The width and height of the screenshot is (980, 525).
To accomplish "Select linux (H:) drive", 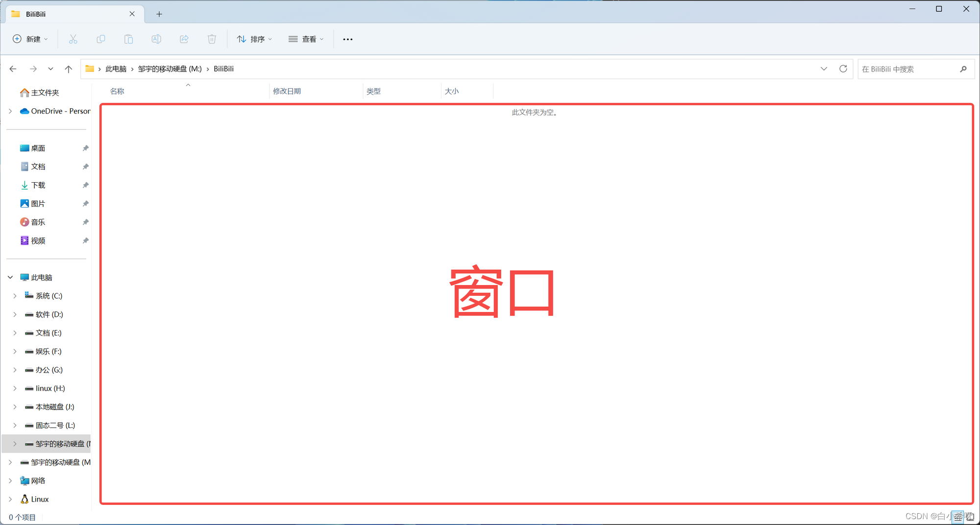I will point(45,388).
